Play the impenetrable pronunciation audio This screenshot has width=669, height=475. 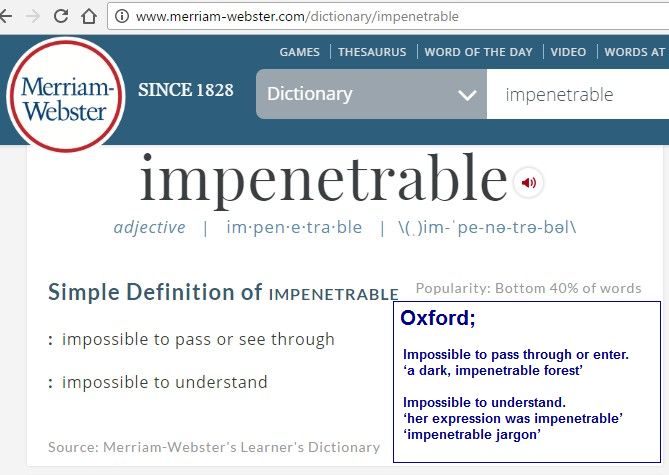coord(528,183)
